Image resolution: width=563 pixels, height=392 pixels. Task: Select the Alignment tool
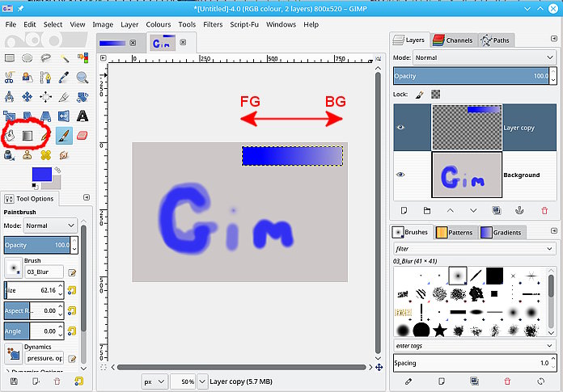[45, 96]
